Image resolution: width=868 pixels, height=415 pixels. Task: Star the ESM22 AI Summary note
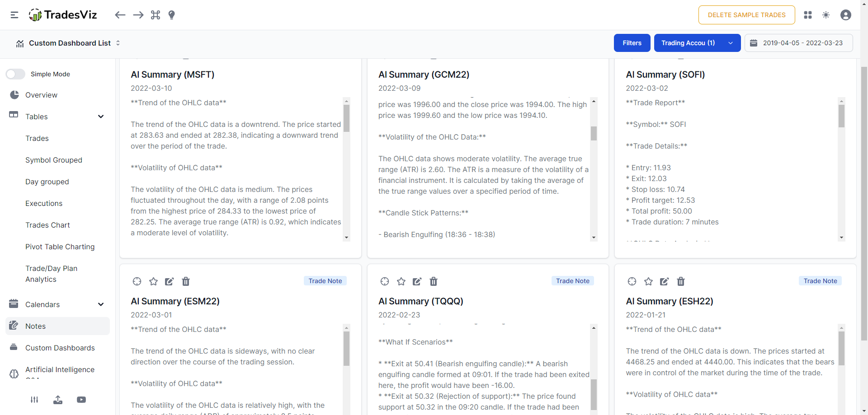point(154,281)
